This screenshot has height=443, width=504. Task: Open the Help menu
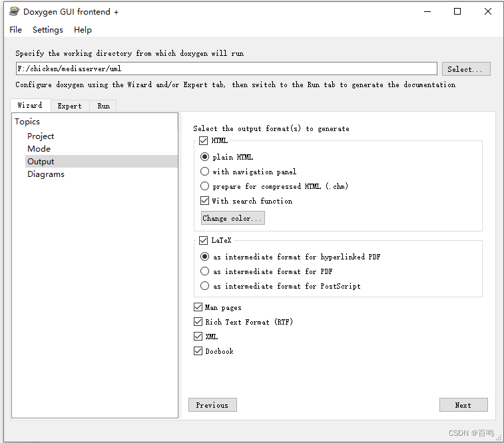coord(83,30)
